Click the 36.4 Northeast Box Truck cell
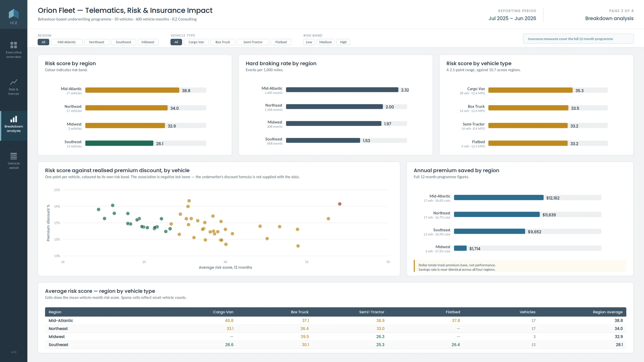The image size is (644, 362). pyautogui.click(x=305, y=329)
